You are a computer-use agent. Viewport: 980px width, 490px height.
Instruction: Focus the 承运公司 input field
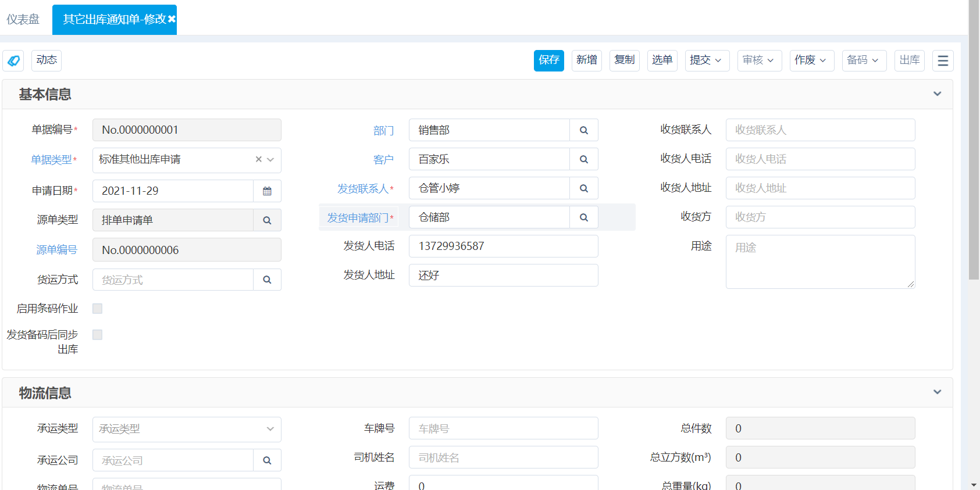pos(173,460)
